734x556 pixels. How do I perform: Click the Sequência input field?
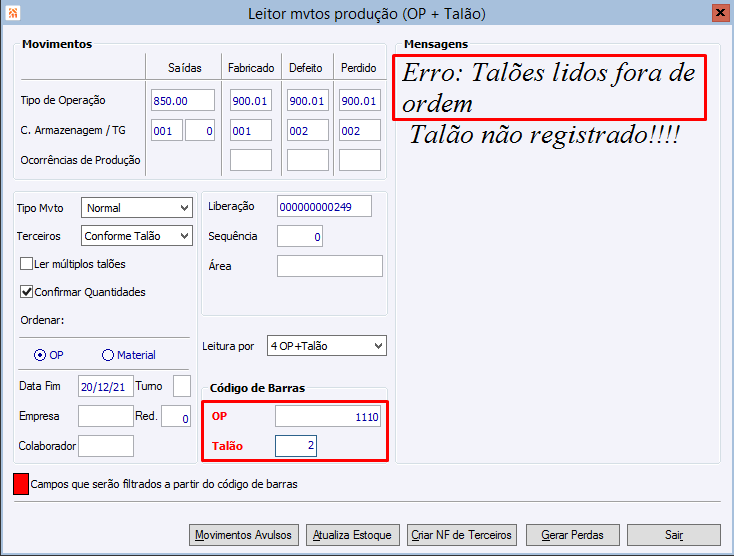click(300, 236)
